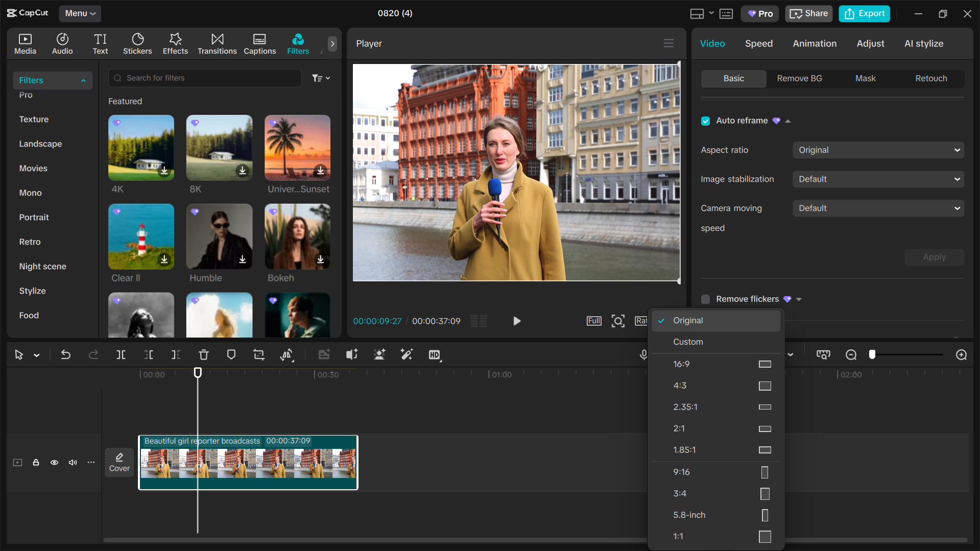Click the Search for filters field

point(205,78)
